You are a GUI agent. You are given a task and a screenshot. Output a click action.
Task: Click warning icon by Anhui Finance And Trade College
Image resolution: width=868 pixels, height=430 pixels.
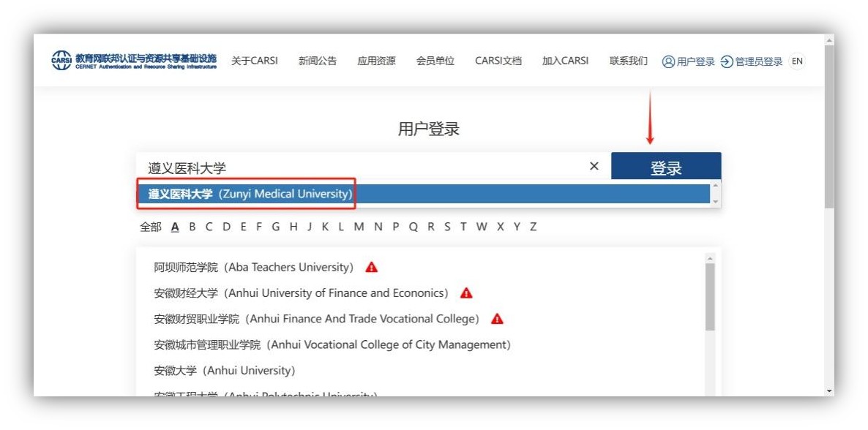pyautogui.click(x=497, y=319)
